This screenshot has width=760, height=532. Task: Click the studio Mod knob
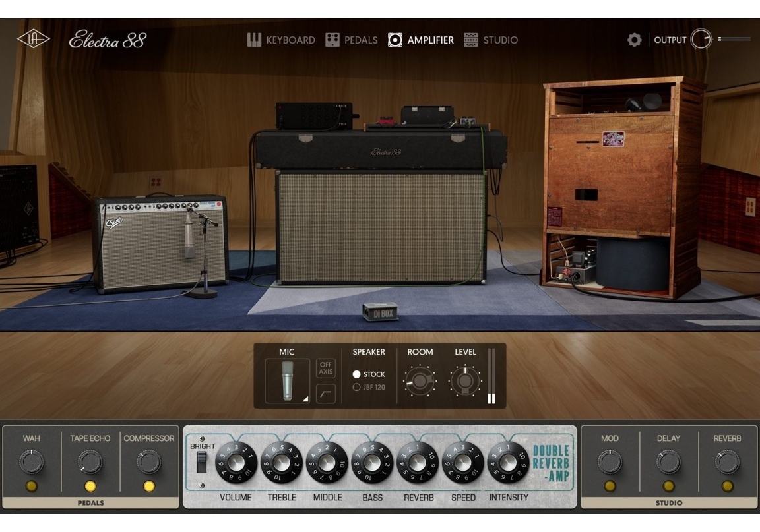pyautogui.click(x=610, y=461)
